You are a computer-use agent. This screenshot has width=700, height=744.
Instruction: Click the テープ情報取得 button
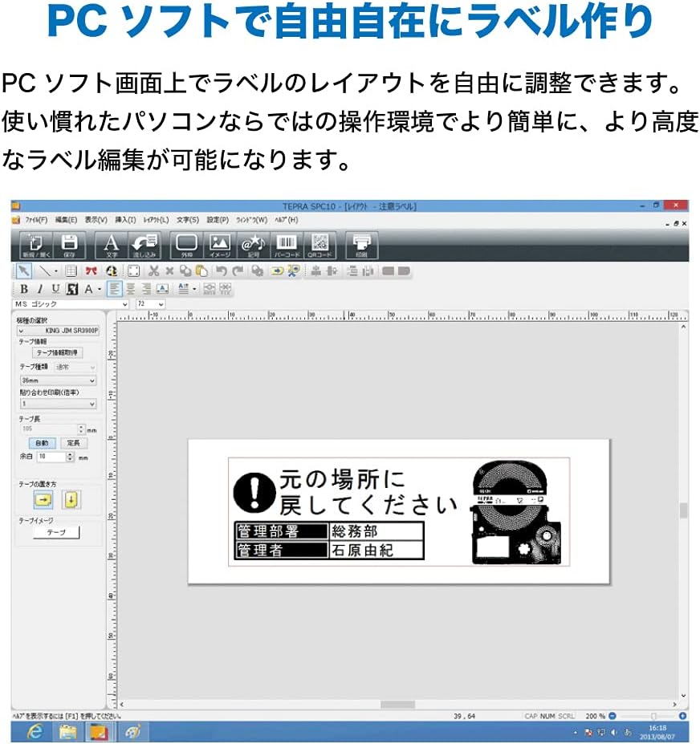pos(57,352)
